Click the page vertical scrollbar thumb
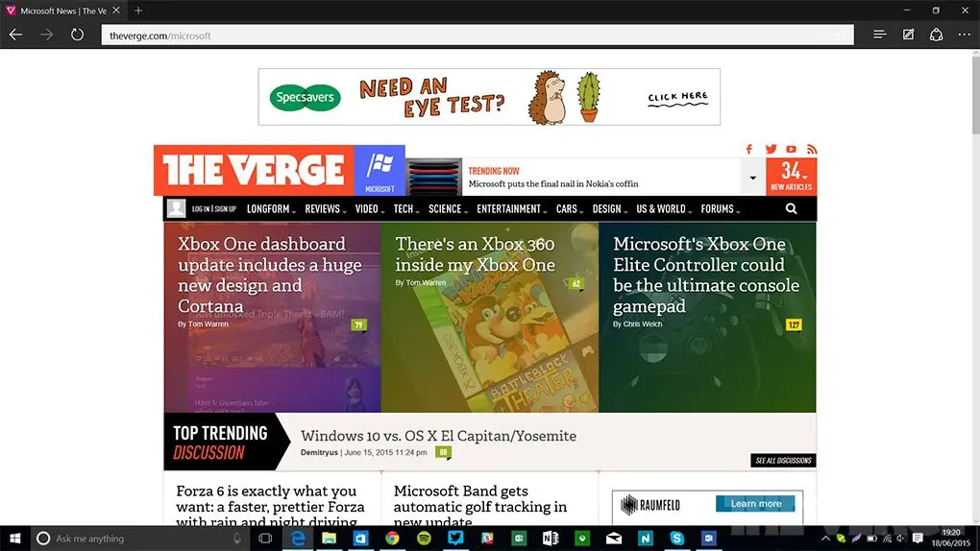The height and width of the screenshot is (551, 980). click(x=975, y=94)
